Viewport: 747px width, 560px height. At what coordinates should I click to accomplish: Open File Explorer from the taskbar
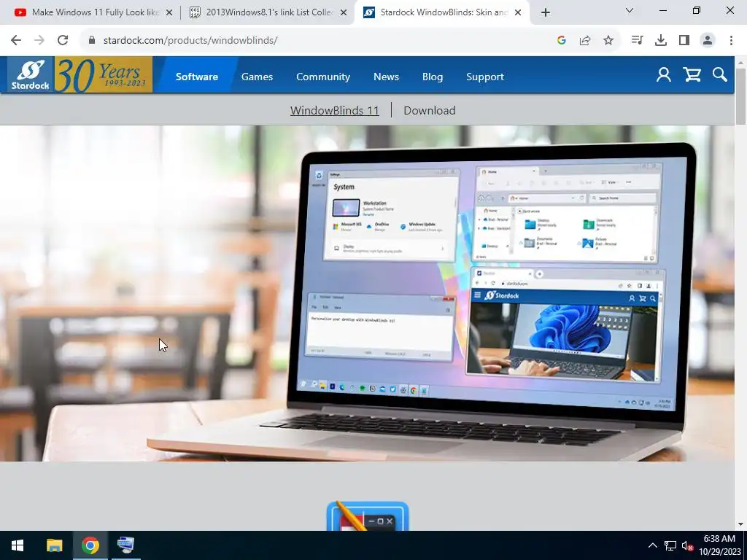54,545
